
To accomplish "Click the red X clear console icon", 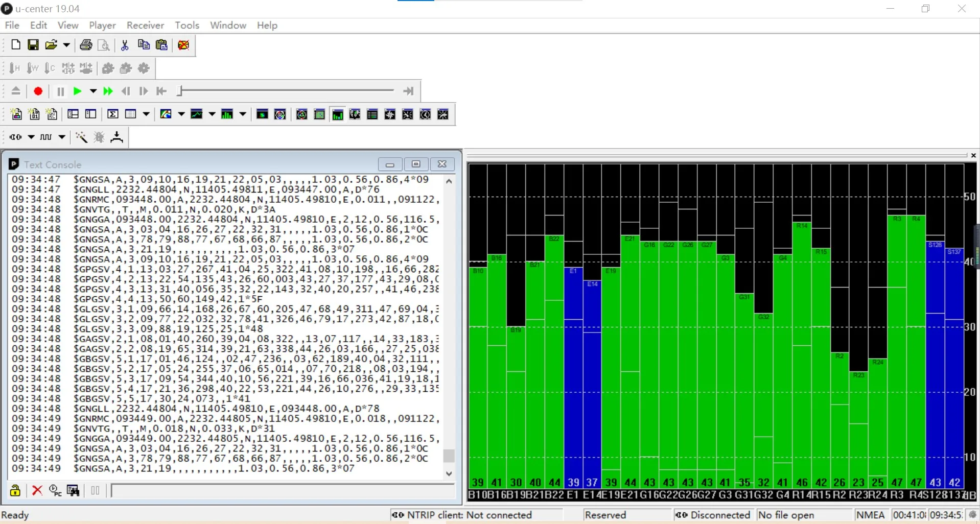I will [37, 491].
